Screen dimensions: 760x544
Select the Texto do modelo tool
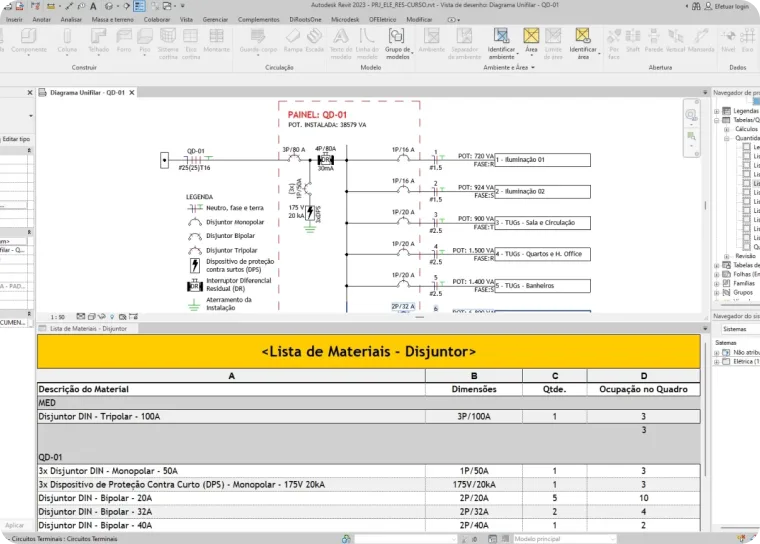[x=341, y=44]
